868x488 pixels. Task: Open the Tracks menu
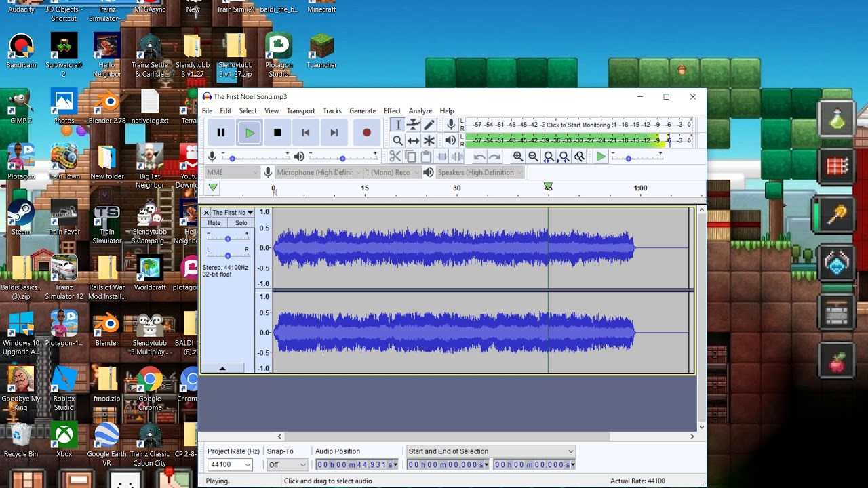(x=332, y=110)
